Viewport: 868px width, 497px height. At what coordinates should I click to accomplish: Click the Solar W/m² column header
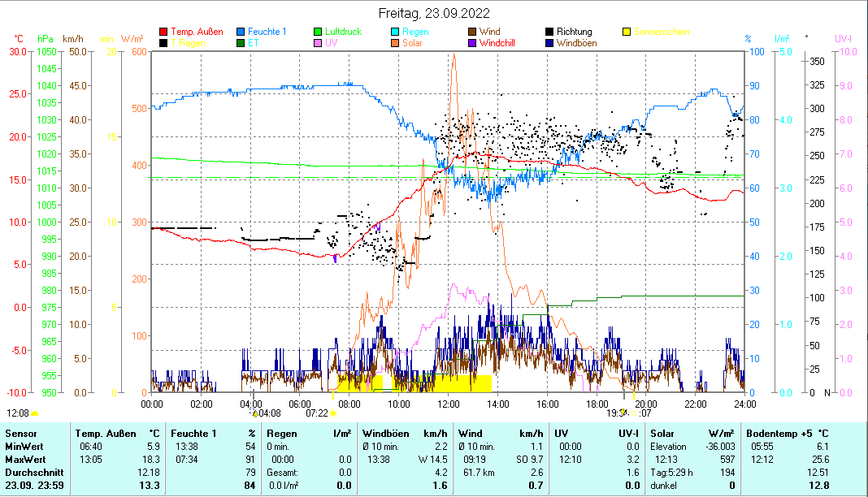(x=692, y=434)
